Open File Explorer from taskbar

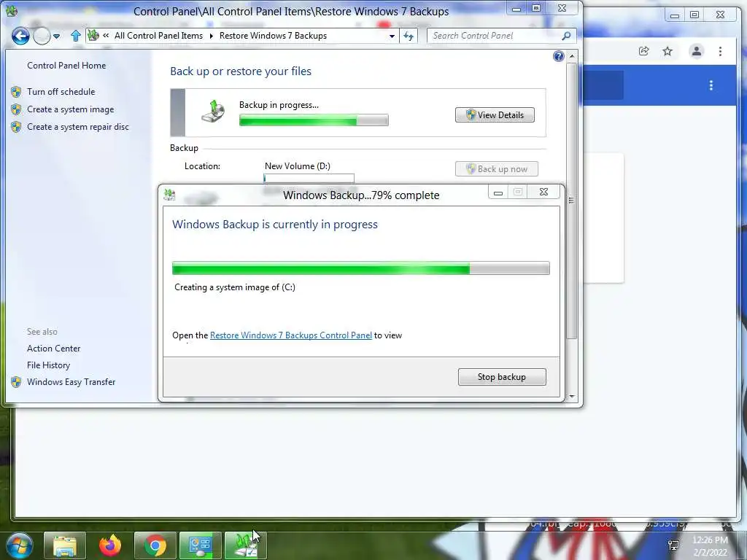65,545
